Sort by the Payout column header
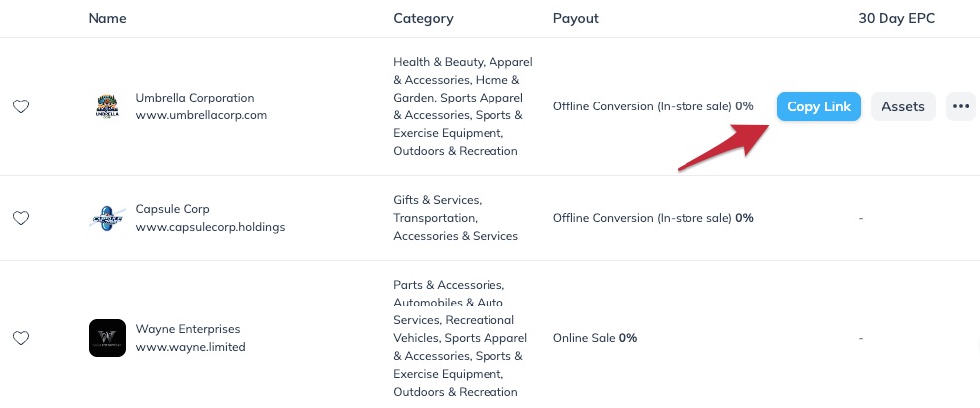The height and width of the screenshot is (408, 980). [x=576, y=18]
